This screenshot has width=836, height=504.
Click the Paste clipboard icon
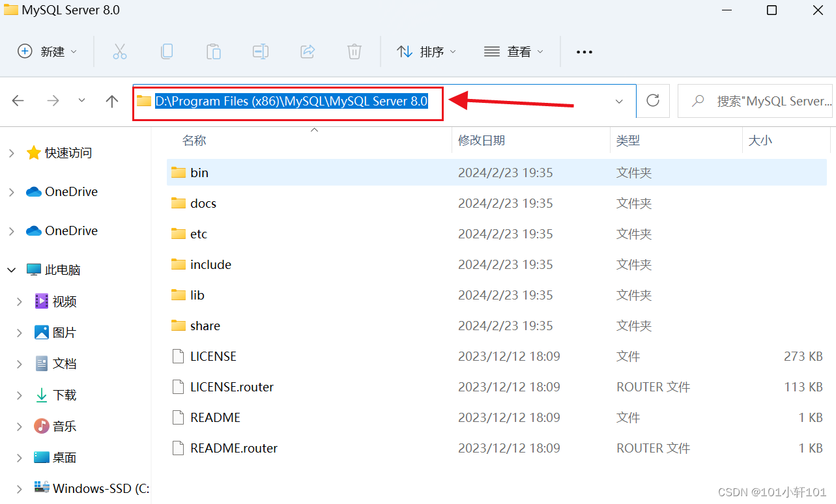(213, 51)
